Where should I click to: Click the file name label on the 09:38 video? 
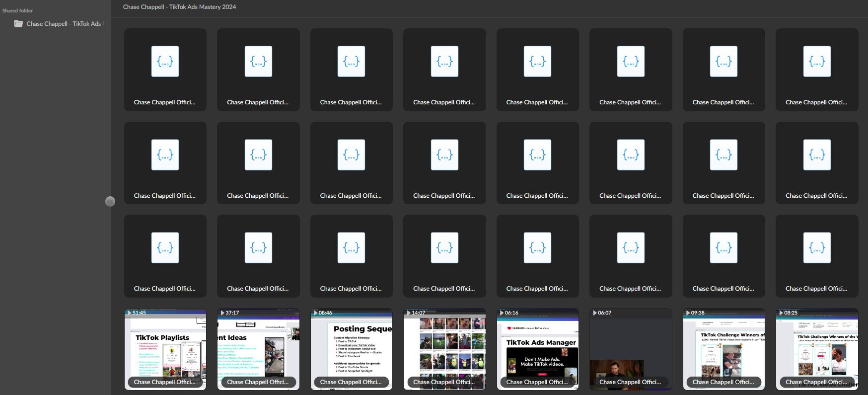(x=723, y=382)
